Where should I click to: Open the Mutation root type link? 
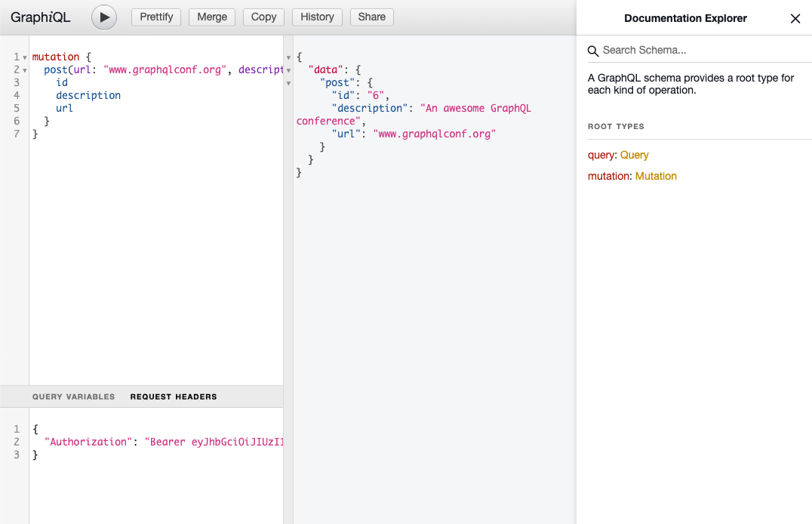coord(656,176)
